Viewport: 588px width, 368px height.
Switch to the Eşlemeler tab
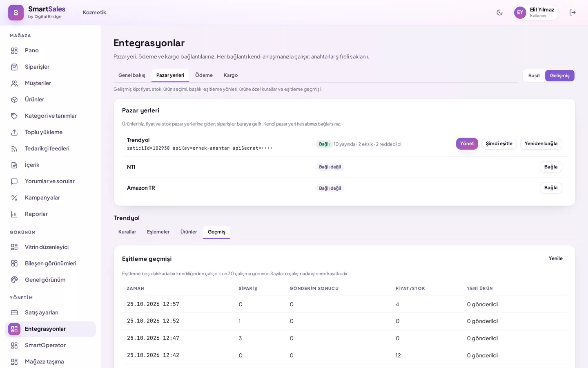(158, 232)
